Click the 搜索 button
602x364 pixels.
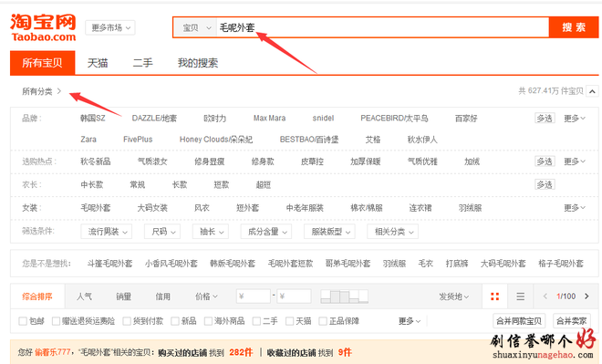[x=574, y=27]
